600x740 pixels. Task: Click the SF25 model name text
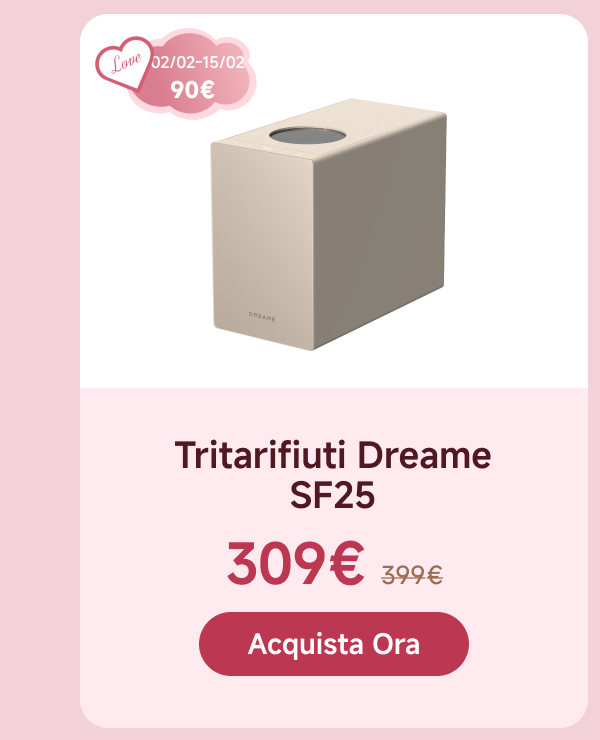(333, 494)
